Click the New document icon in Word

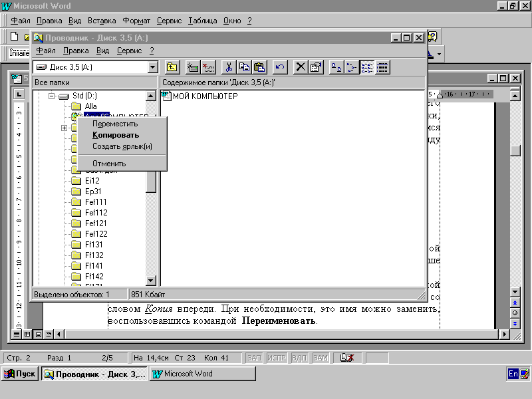(14, 37)
